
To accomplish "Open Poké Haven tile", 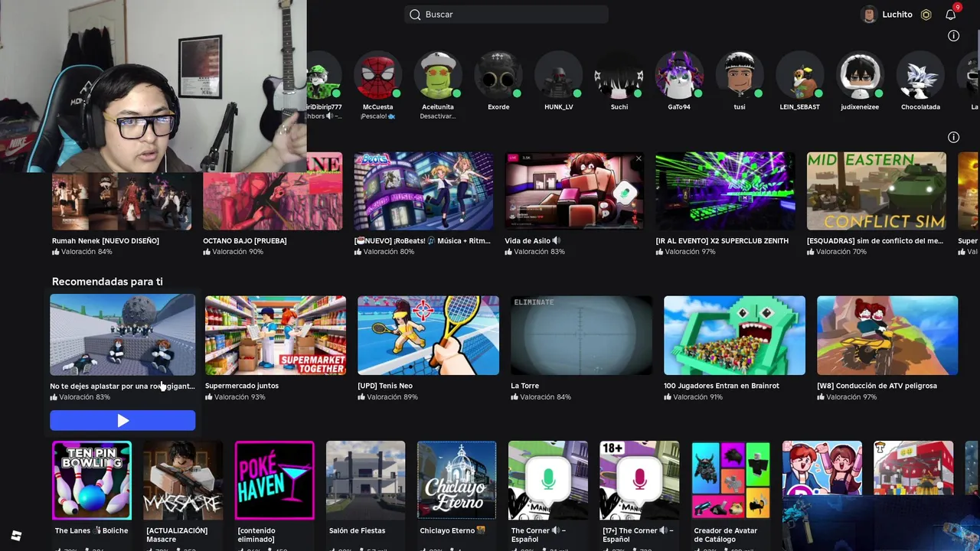I will 274,480.
